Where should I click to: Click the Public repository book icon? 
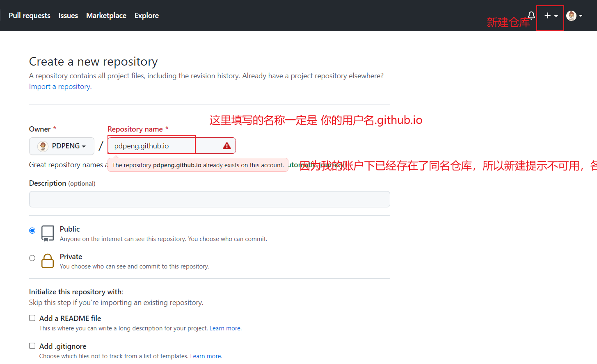(48, 233)
